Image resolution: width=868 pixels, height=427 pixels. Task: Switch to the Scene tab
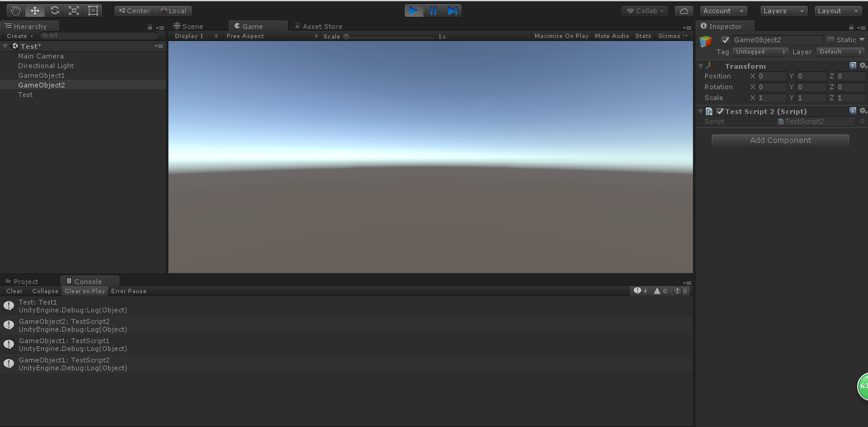192,26
